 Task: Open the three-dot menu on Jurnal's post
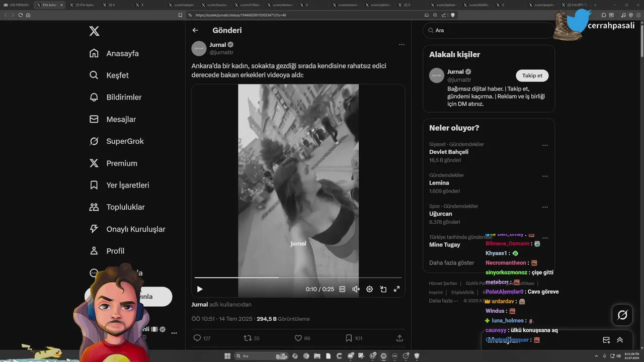point(401,44)
